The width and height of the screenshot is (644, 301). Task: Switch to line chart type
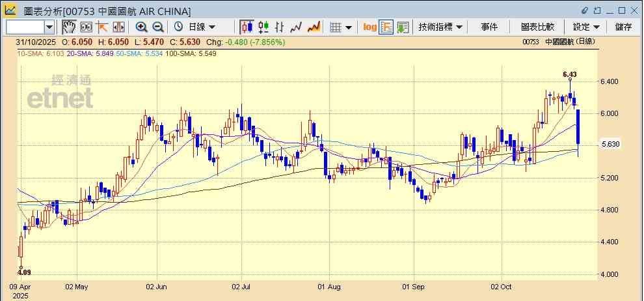(297, 27)
